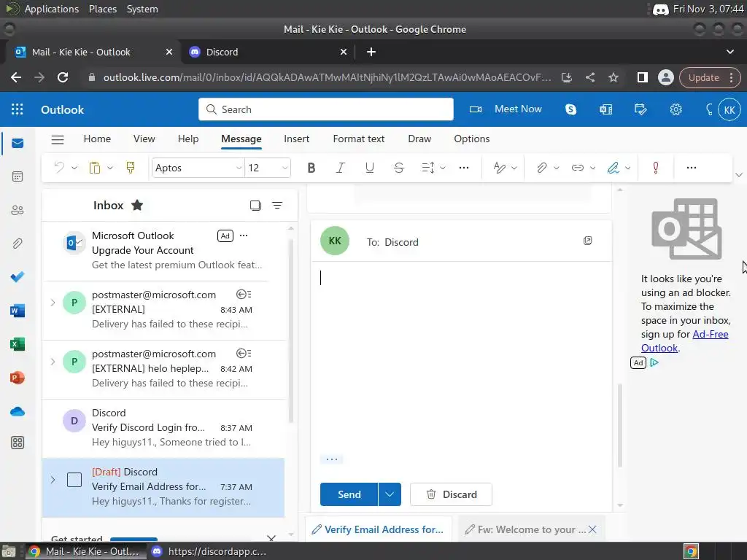Viewport: 747px width, 560px height.
Task: Open More apps icon in sidebar
Action: 18,443
